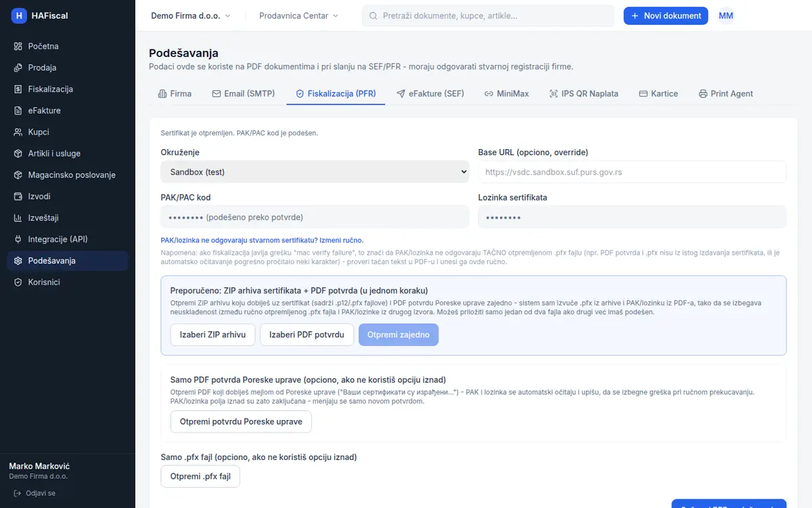812x508 pixels.
Task: Click the Lozinka sertifikata field
Action: 632,217
